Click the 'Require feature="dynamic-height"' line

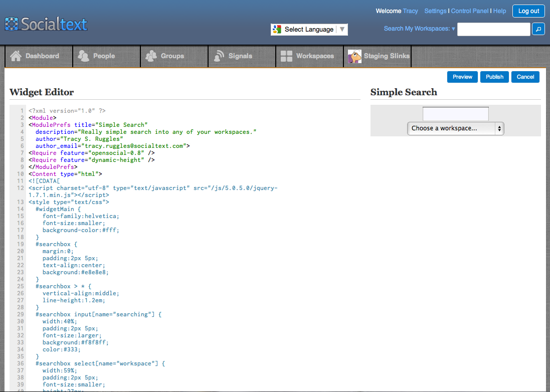click(x=92, y=160)
